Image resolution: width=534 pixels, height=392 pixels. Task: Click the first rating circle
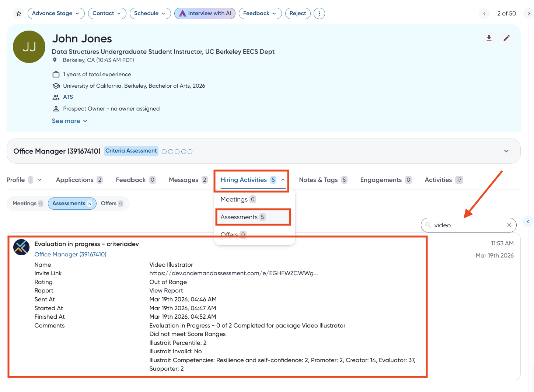[164, 151]
